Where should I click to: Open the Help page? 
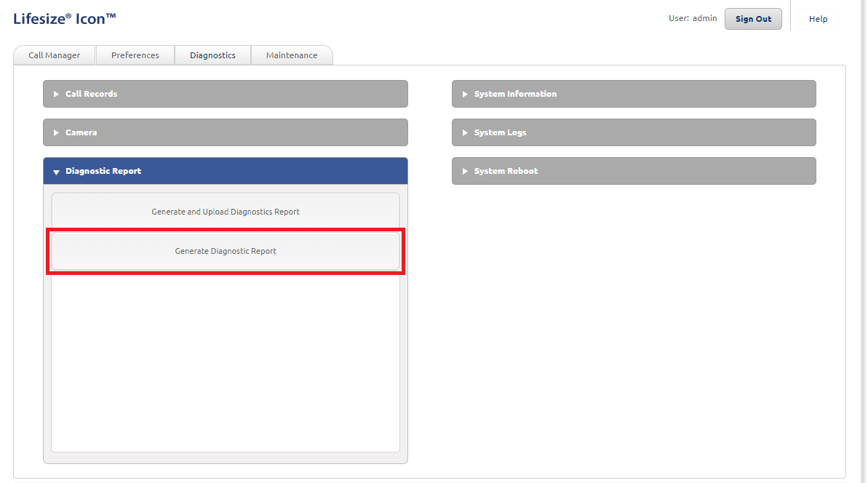[818, 18]
